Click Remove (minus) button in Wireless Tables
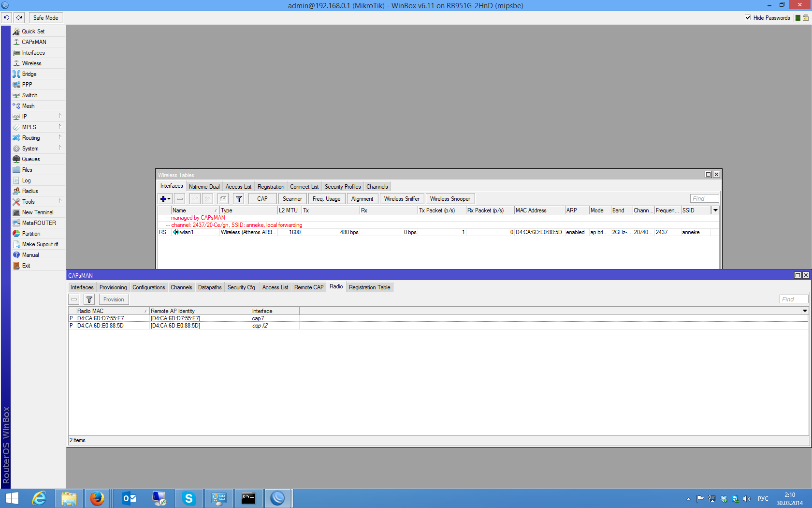This screenshot has height=508, width=812. [180, 199]
